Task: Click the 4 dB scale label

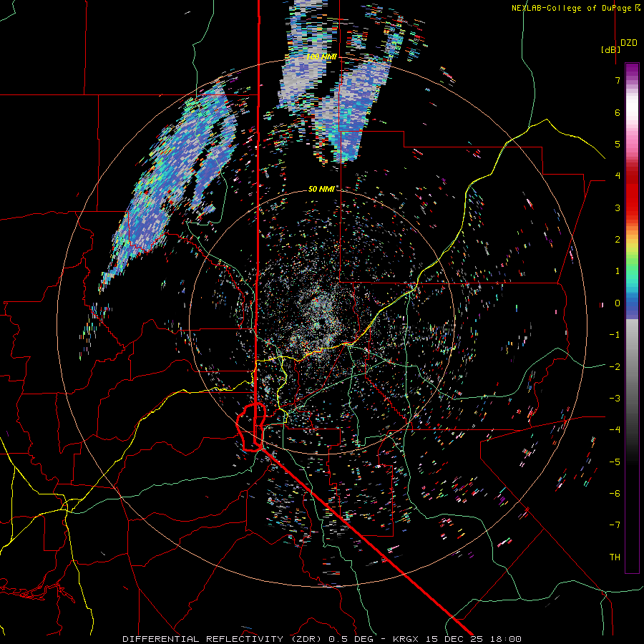Action: pyautogui.click(x=618, y=176)
